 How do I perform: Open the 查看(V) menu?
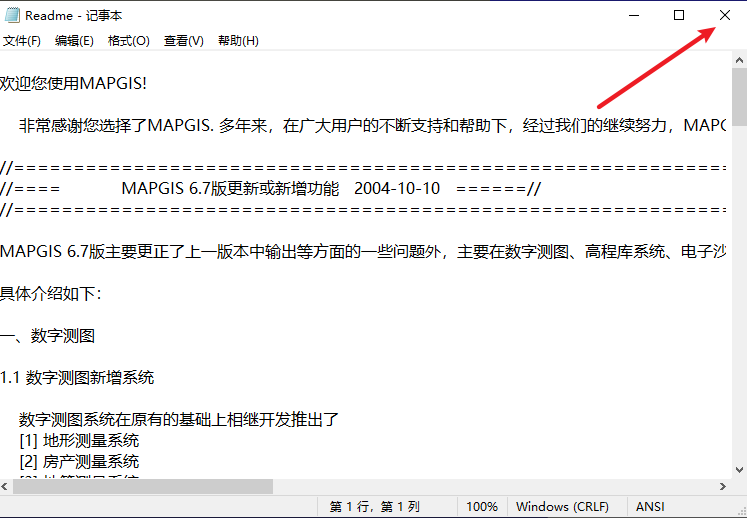pyautogui.click(x=183, y=41)
